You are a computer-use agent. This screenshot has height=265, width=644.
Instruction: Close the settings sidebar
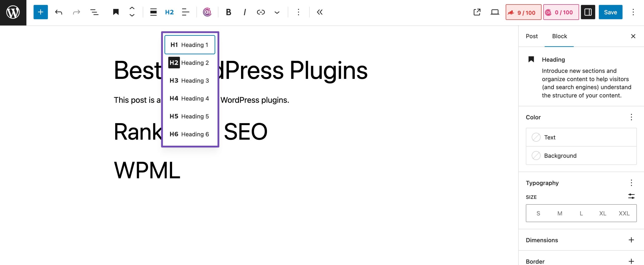pos(633,36)
